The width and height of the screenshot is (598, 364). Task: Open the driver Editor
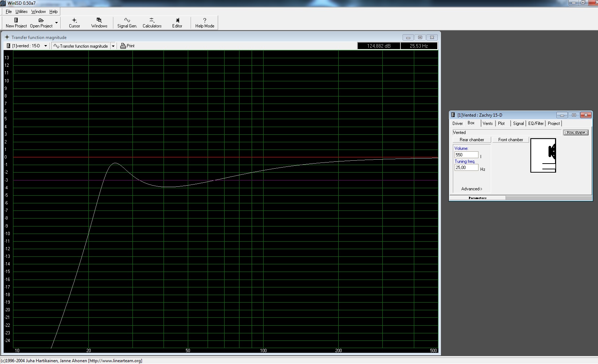click(x=177, y=23)
